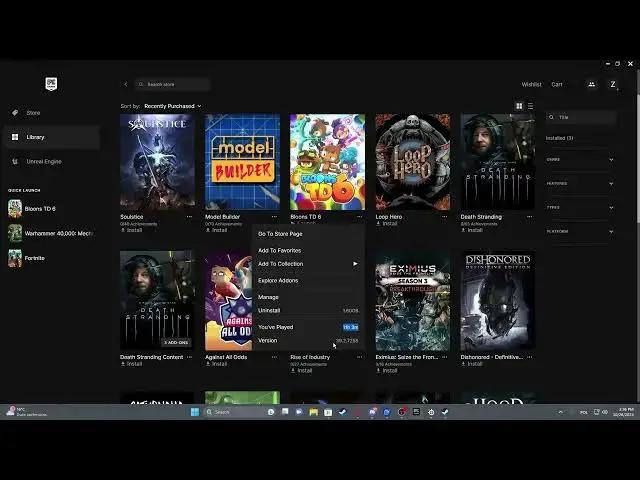Expand the Genre filter section

point(580,160)
